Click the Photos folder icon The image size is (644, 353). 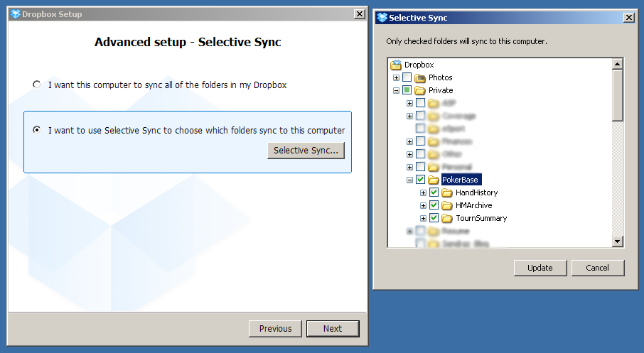[420, 77]
